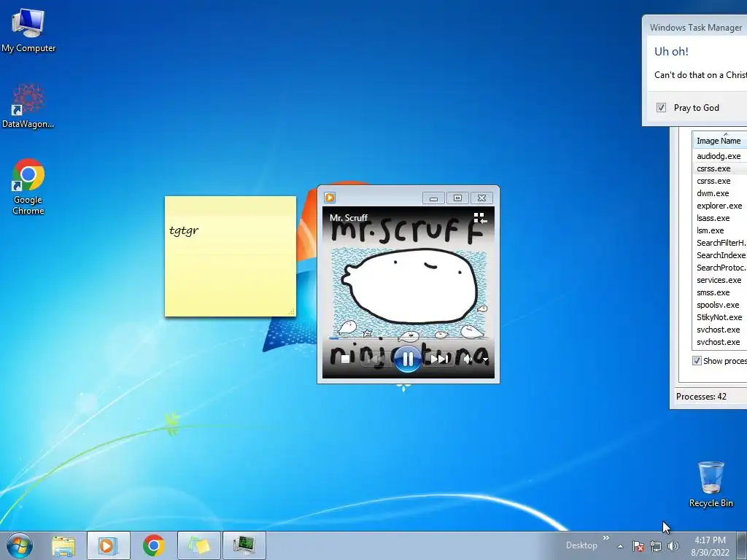Switch to Windows Media Player taskbar button

coord(108,545)
